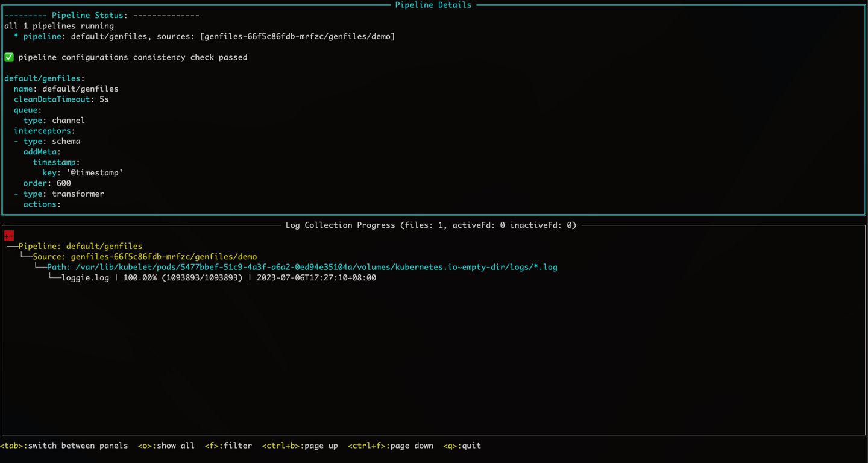Click the <f> filter shortcut
868x463 pixels.
coord(228,446)
